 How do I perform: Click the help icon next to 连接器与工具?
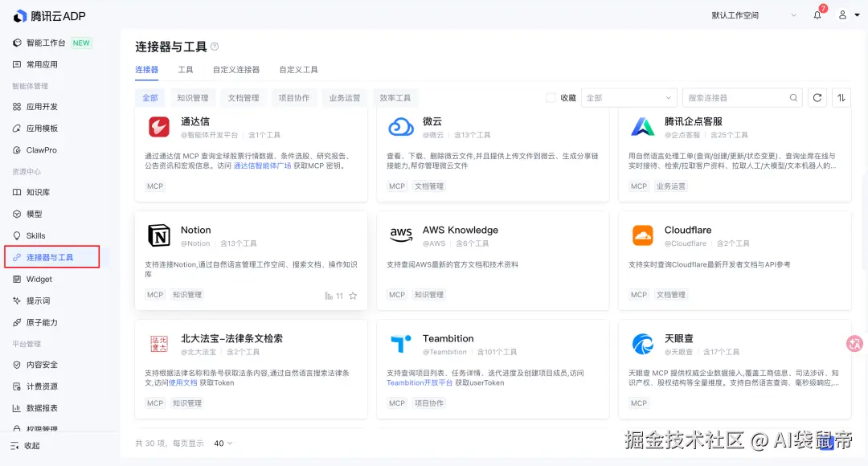pyautogui.click(x=215, y=47)
